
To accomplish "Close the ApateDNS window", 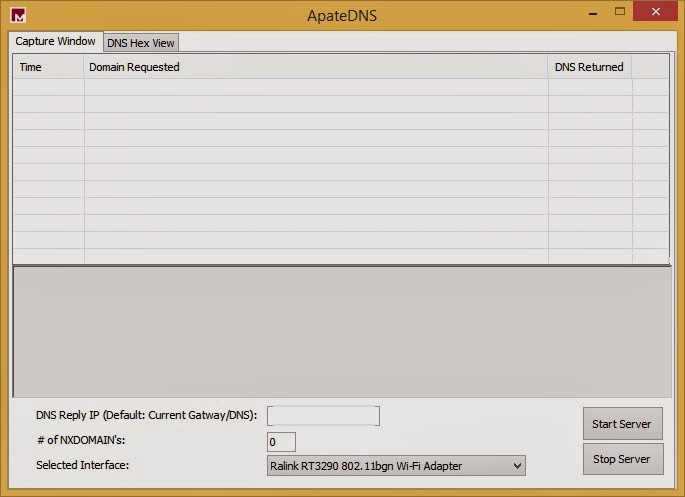I will (x=655, y=11).
